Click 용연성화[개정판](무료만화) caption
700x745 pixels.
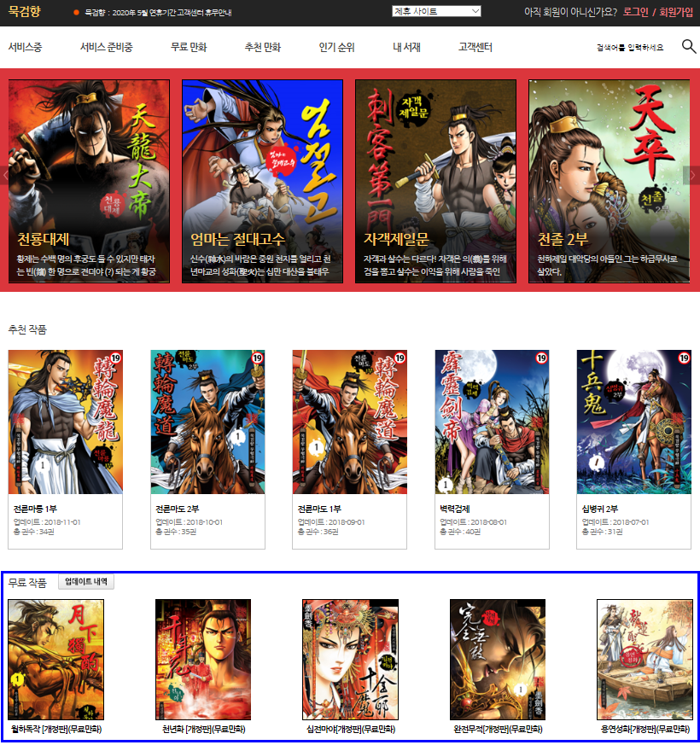(x=645, y=729)
